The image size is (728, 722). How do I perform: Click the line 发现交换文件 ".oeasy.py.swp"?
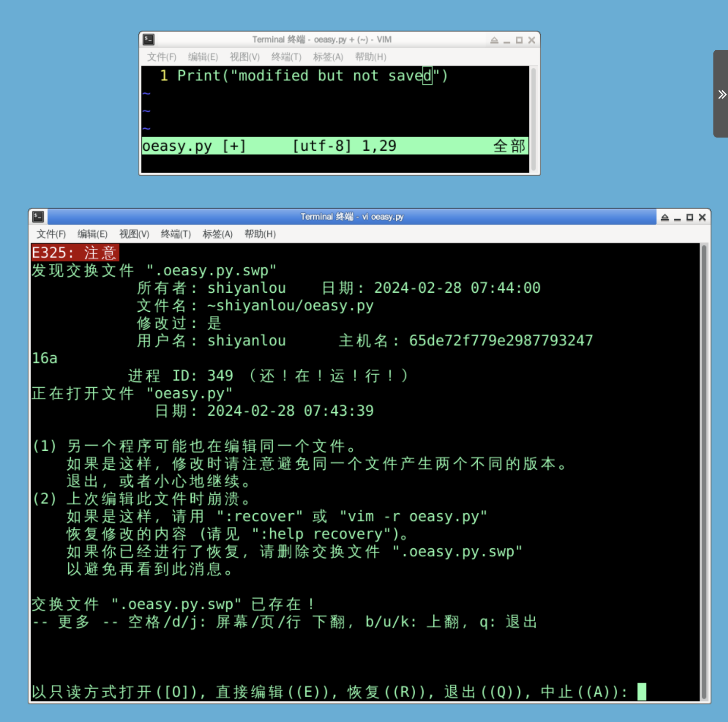(154, 270)
